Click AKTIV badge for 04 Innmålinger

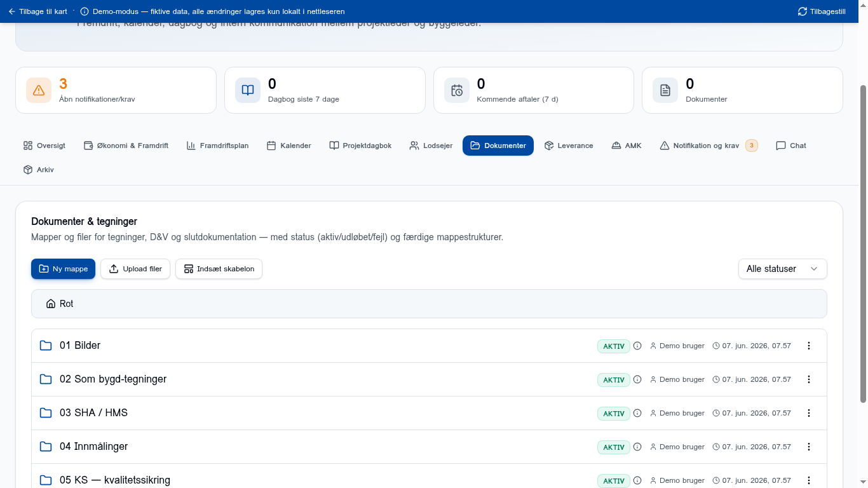coord(613,447)
